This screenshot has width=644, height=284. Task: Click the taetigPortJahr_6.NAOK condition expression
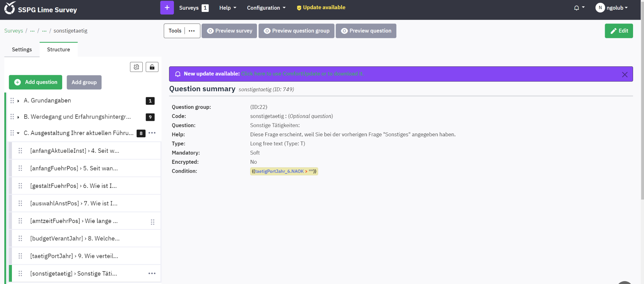click(x=279, y=171)
